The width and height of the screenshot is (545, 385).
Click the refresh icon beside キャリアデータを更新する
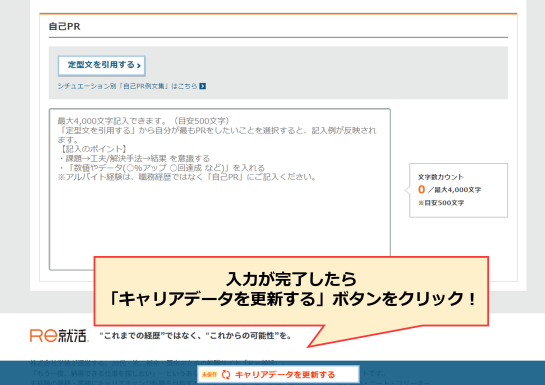point(226,375)
